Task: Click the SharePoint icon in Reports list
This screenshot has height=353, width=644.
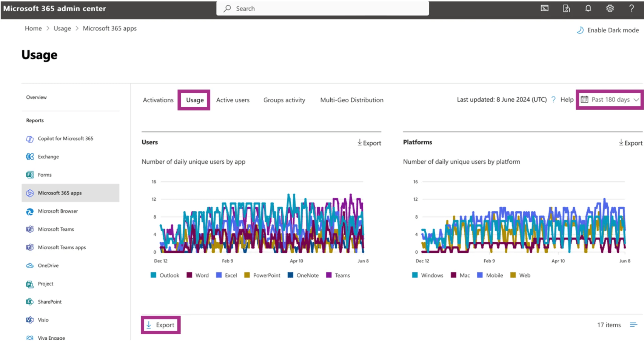Action: 30,302
